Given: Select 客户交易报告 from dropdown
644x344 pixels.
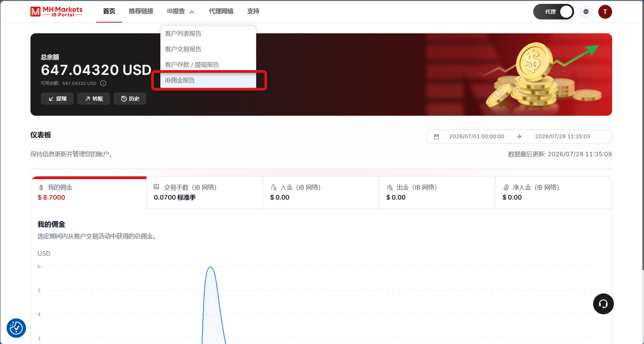Looking at the screenshot, I should 208,49.
